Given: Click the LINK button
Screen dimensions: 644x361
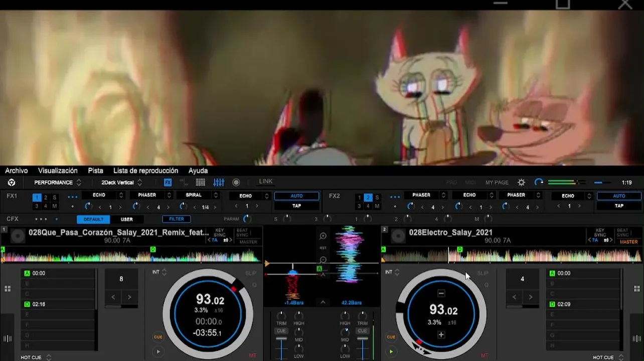Looking at the screenshot, I should pyautogui.click(x=266, y=182).
